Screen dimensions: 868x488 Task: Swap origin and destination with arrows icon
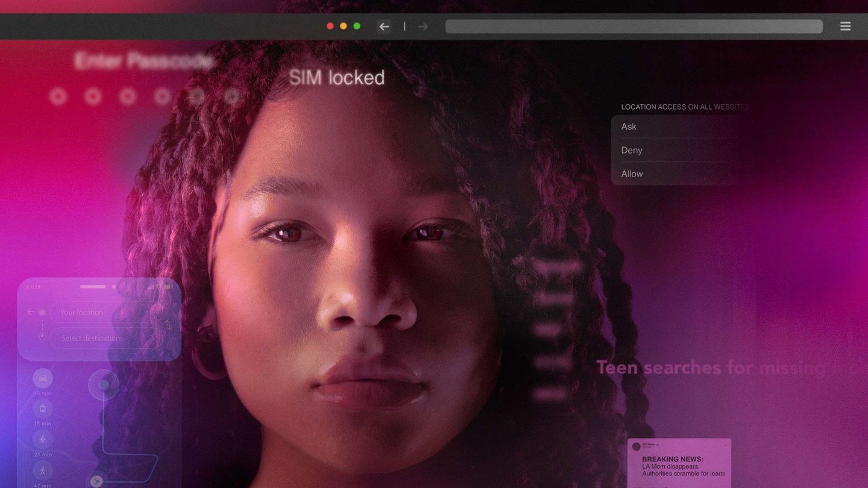click(x=168, y=325)
